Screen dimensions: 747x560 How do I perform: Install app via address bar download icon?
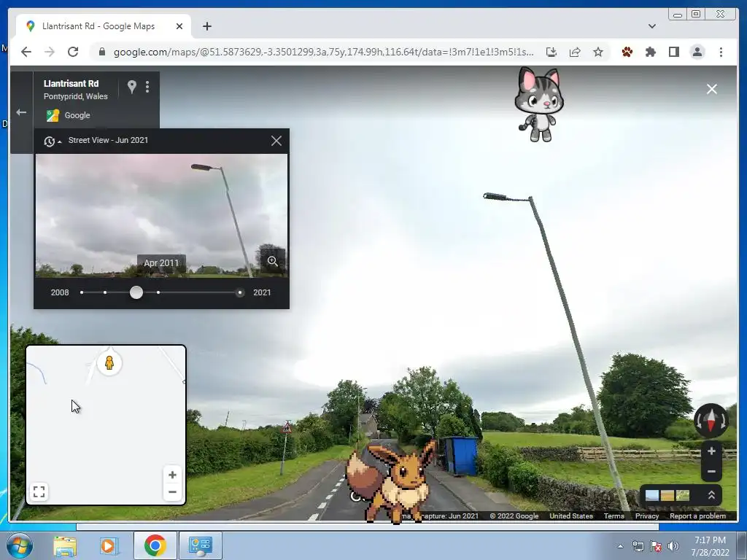pyautogui.click(x=551, y=52)
